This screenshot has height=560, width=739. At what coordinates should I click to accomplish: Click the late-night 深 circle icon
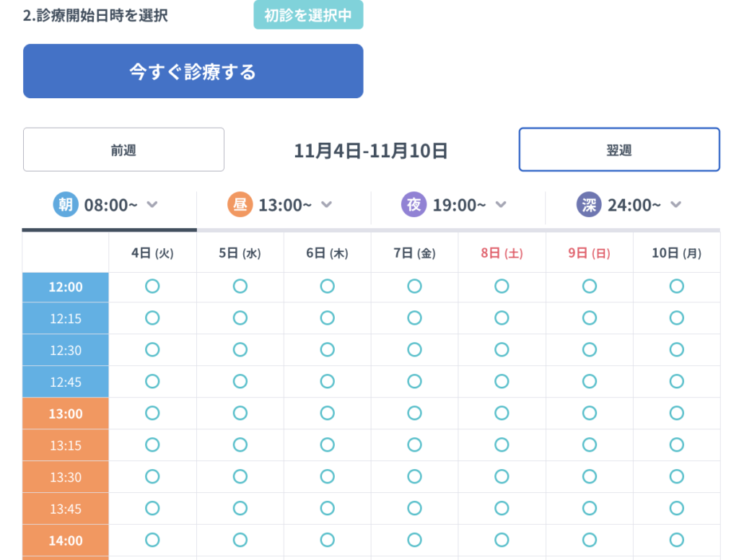point(589,205)
